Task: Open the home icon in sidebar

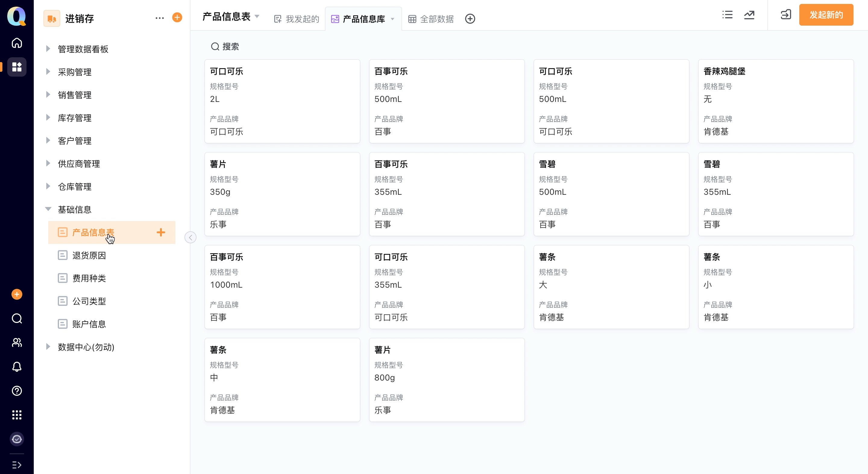Action: (x=17, y=43)
